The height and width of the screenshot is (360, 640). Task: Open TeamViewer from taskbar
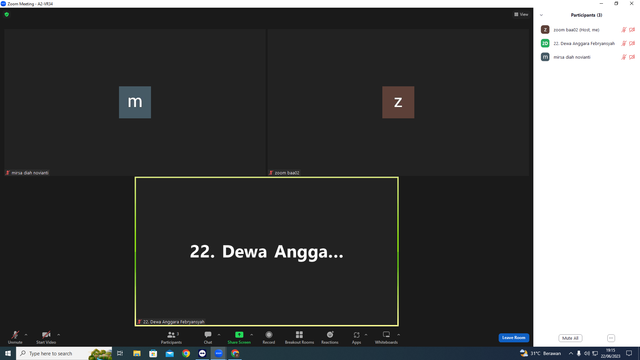(202, 353)
